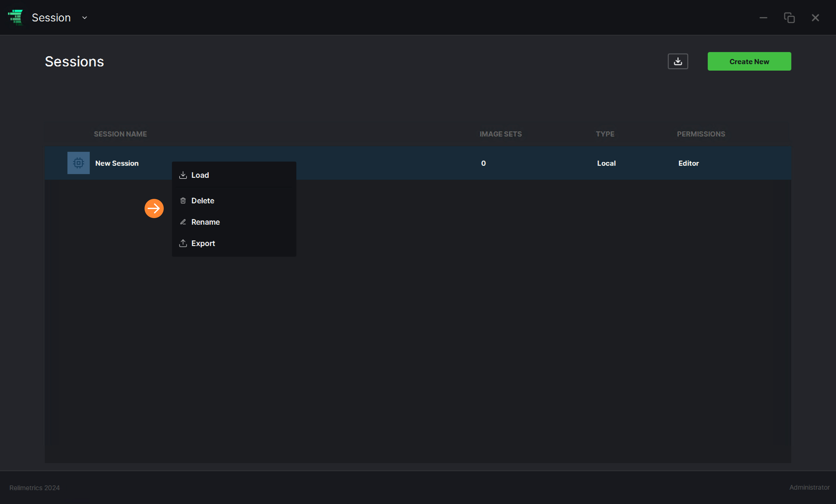
Task: Click the image sets value 0
Action: (483, 163)
